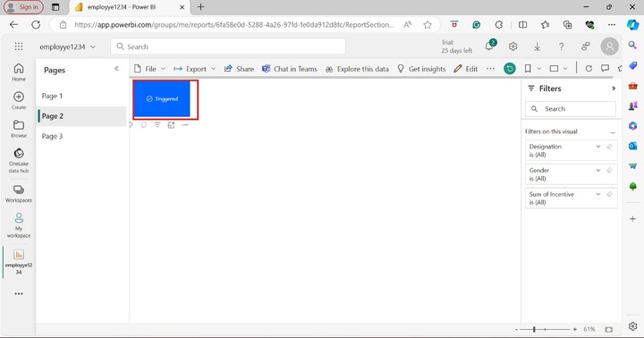
Task: Expand the Sum of Incentive filter card
Action: tap(598, 194)
